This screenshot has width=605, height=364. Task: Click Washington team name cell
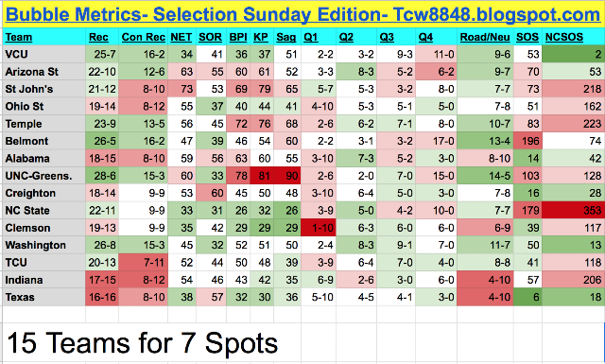[x=44, y=245]
